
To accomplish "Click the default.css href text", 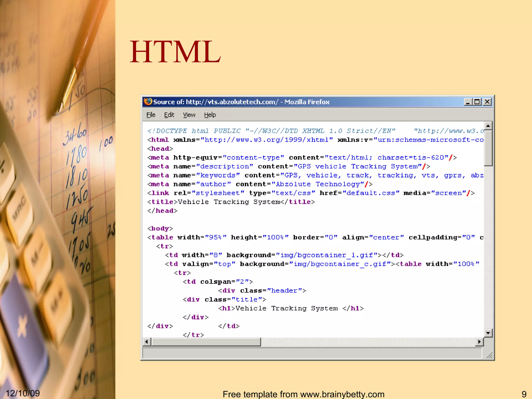I will click(x=371, y=193).
